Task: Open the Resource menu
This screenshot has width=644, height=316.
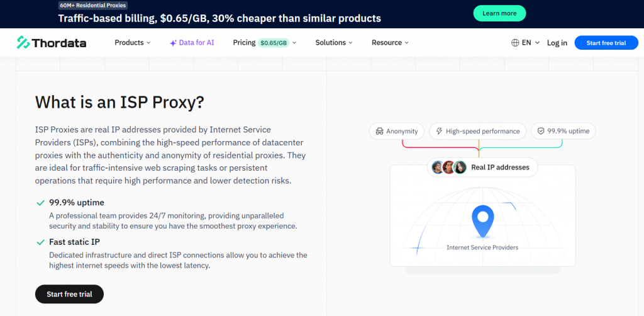Action: 390,43
